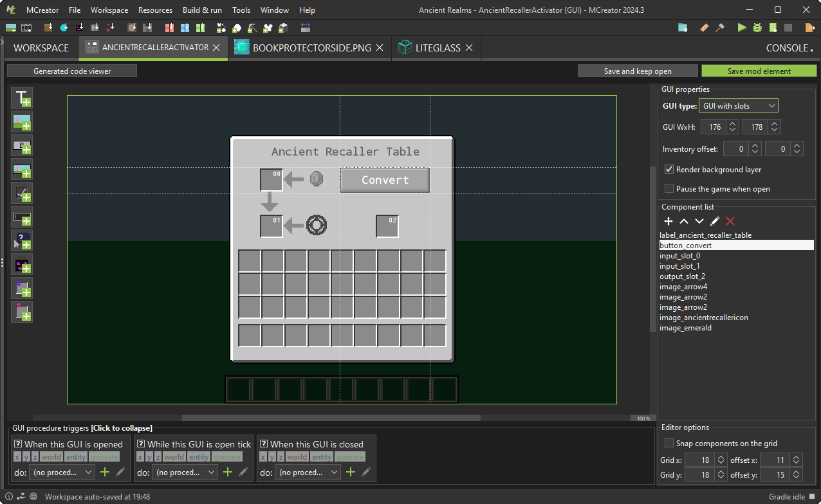Open the Resources menu
This screenshot has height=504, width=821.
pyautogui.click(x=155, y=10)
